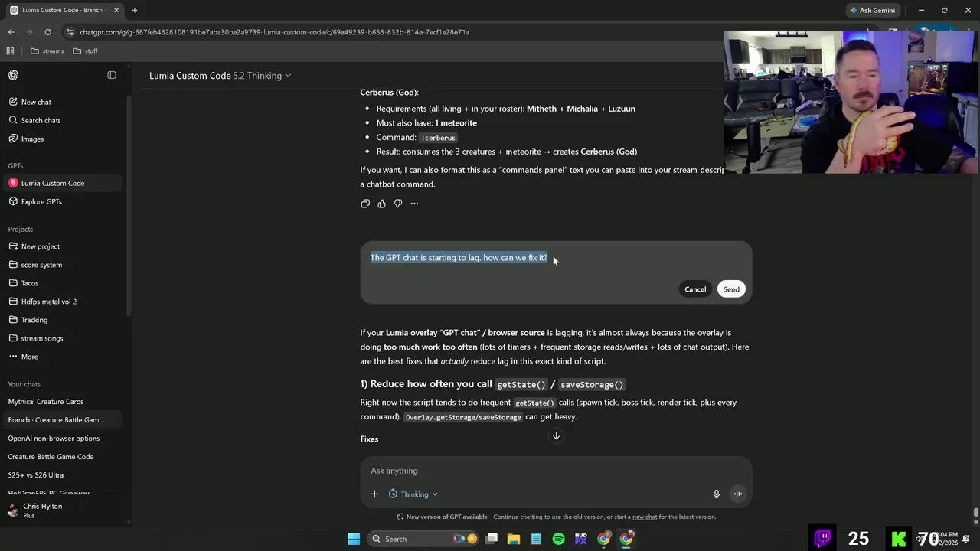Click the scroll-to-bottom arrow button

(557, 436)
